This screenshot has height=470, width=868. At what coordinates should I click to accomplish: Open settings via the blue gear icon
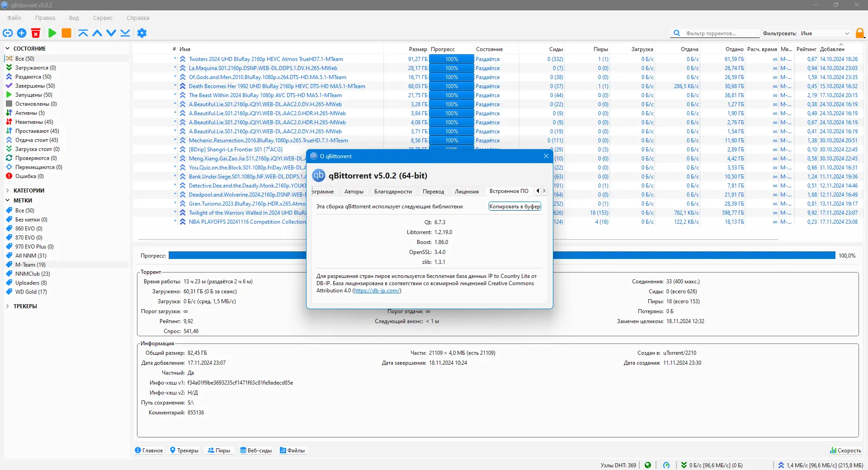click(142, 33)
